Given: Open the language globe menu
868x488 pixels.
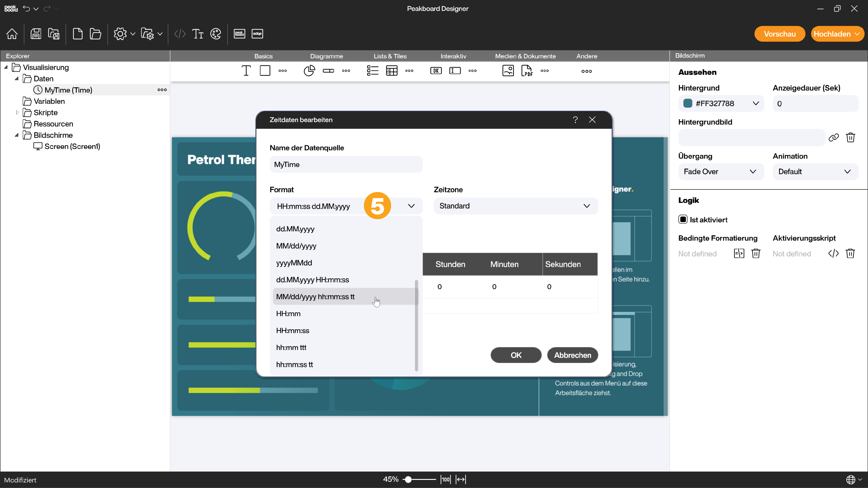Looking at the screenshot, I should click(850, 480).
